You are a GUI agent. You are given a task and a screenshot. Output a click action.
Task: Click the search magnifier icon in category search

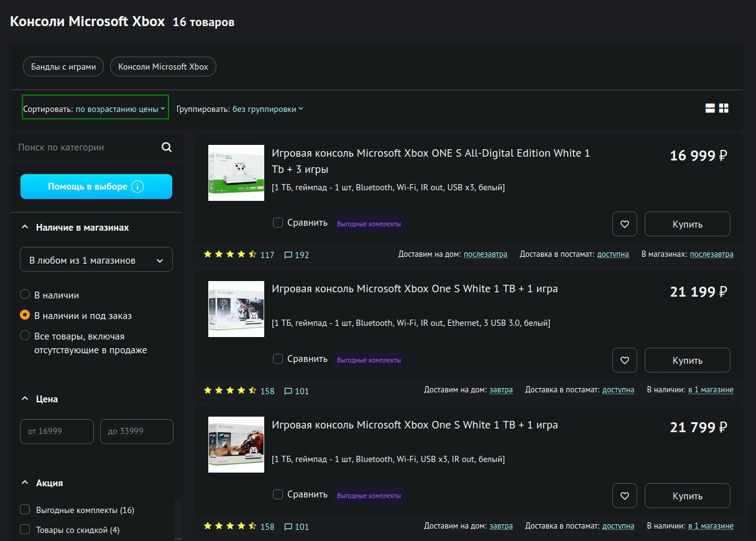pos(166,147)
